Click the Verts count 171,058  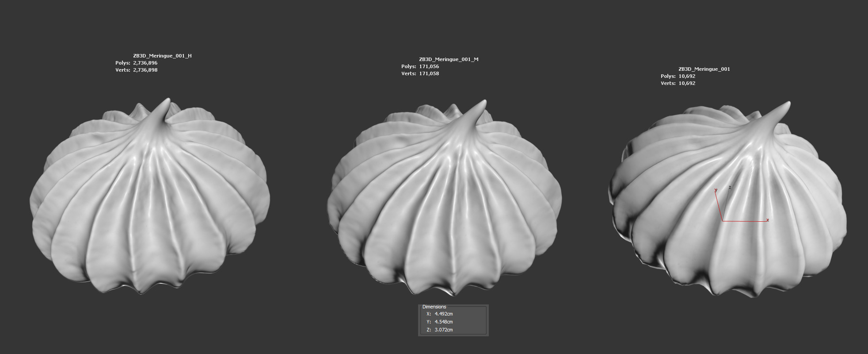click(x=429, y=73)
